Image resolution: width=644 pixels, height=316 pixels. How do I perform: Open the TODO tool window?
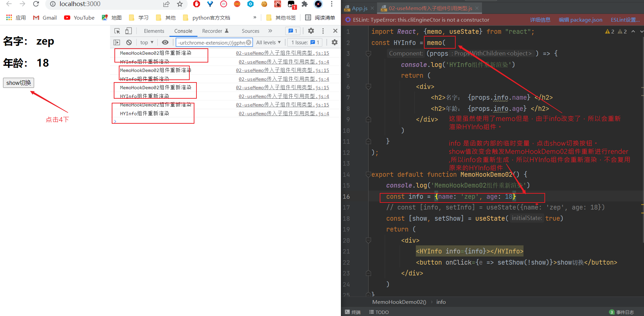[x=379, y=312]
